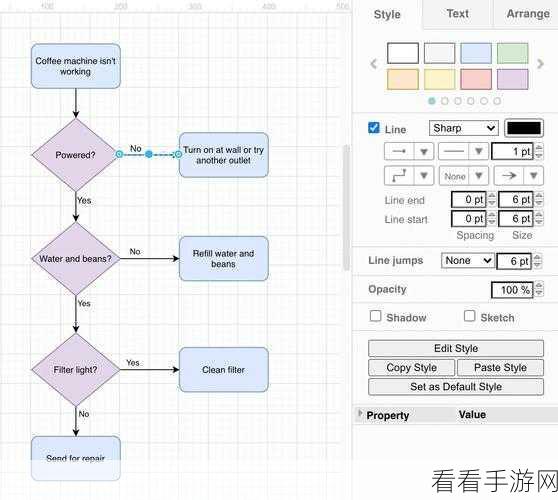Select the Filter light? diamond
The width and height of the screenshot is (558, 500).
[x=75, y=370]
